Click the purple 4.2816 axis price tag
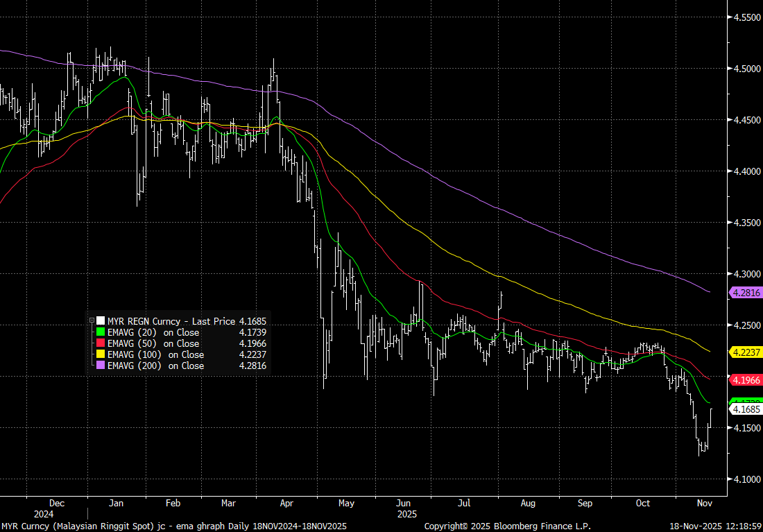The image size is (763, 532). pos(746,293)
